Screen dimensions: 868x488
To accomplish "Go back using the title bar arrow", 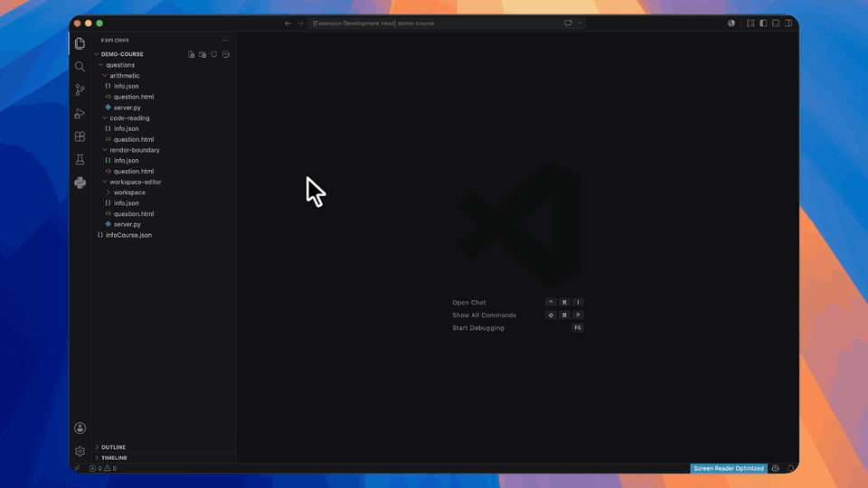I will click(x=288, y=23).
